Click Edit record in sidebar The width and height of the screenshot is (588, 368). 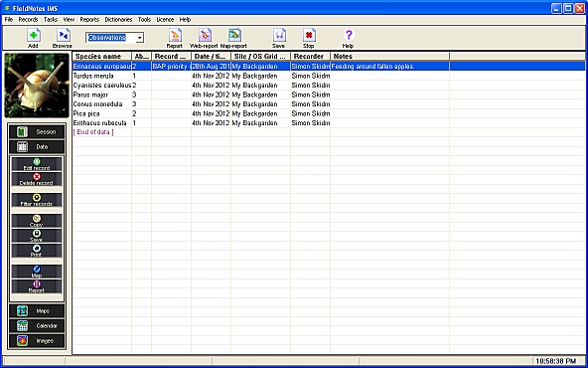37,164
